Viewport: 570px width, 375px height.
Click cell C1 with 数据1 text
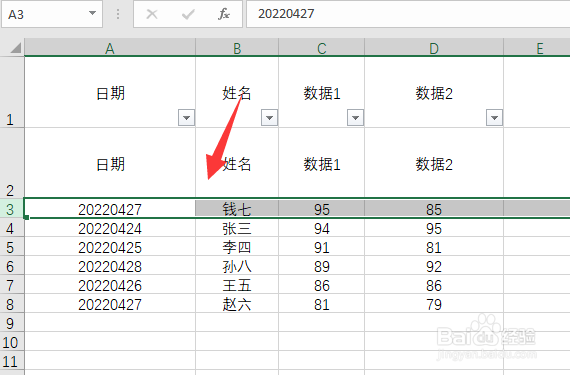pos(322,92)
